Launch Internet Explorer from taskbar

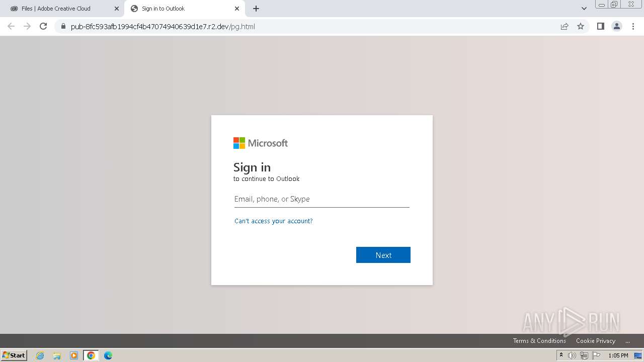pyautogui.click(x=40, y=355)
